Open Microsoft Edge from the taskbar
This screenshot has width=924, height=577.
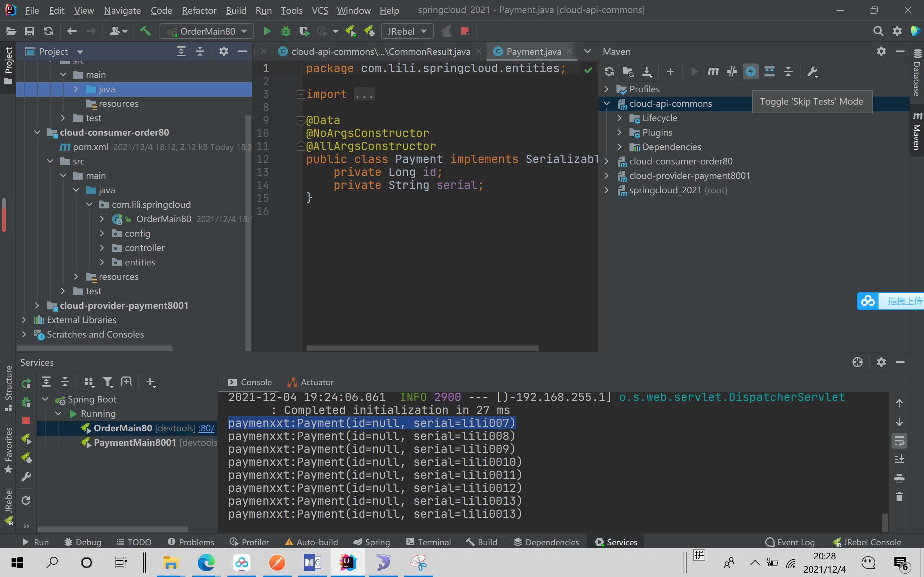[206, 563]
